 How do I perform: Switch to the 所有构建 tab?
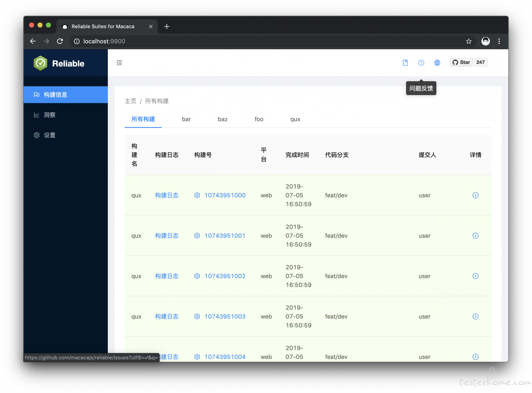point(143,119)
